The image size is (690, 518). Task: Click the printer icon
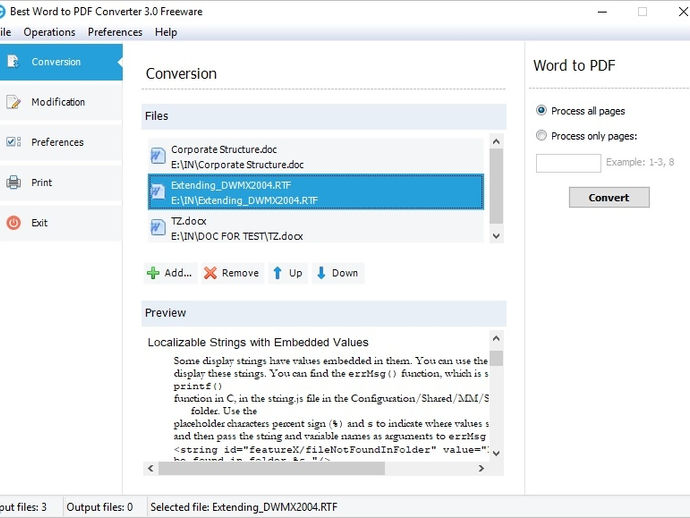click(13, 182)
